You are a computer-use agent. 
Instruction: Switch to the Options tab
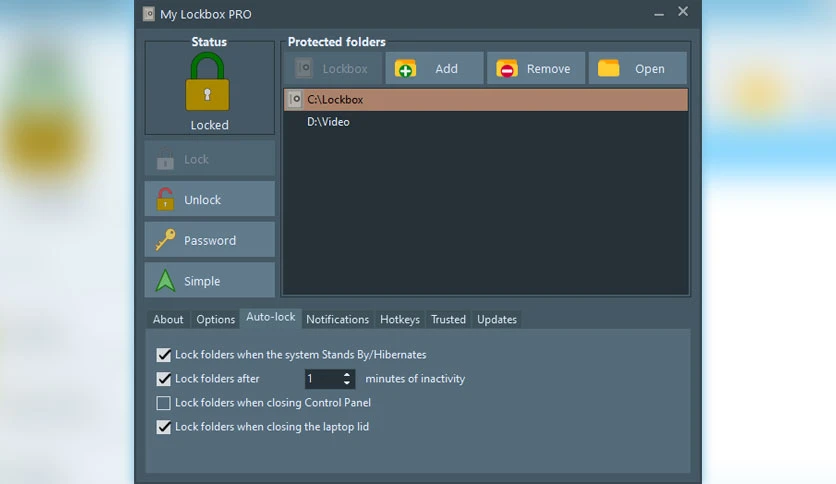[215, 319]
